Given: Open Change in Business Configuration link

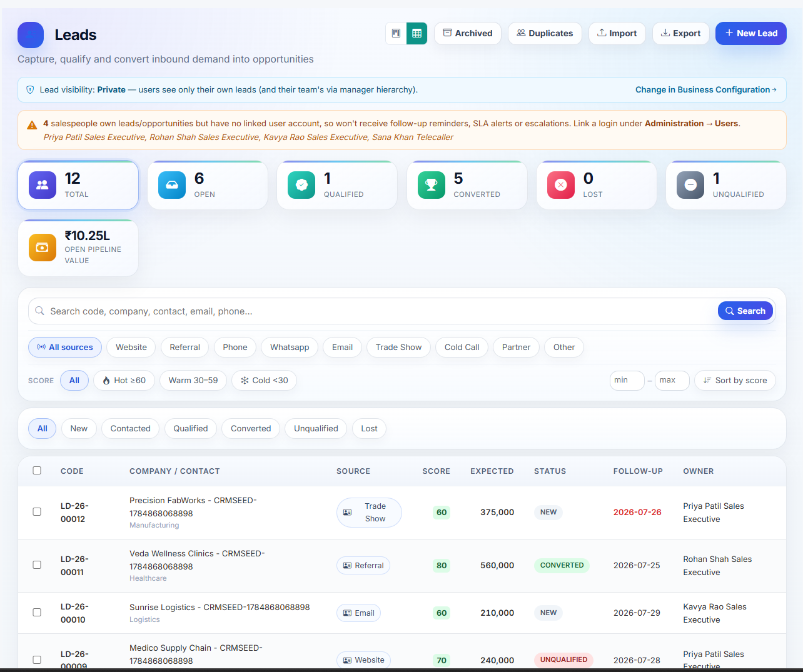Looking at the screenshot, I should (x=706, y=90).
